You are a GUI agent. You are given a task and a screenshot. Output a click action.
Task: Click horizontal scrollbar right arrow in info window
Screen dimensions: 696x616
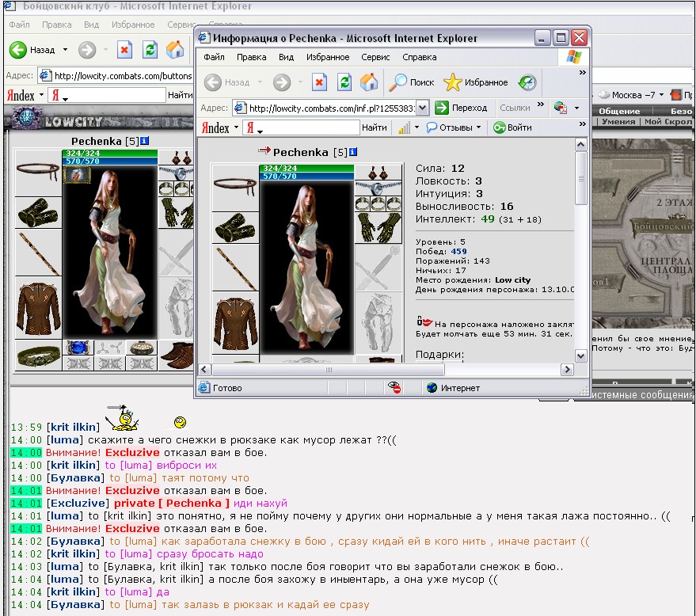[x=567, y=369]
